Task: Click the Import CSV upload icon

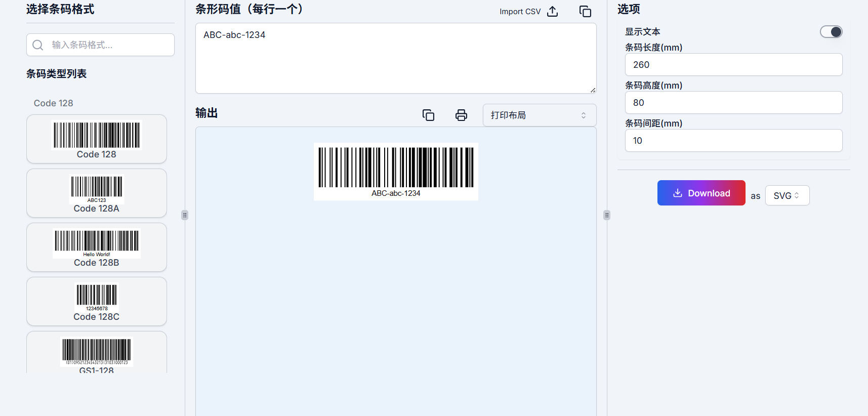Action: pos(553,11)
